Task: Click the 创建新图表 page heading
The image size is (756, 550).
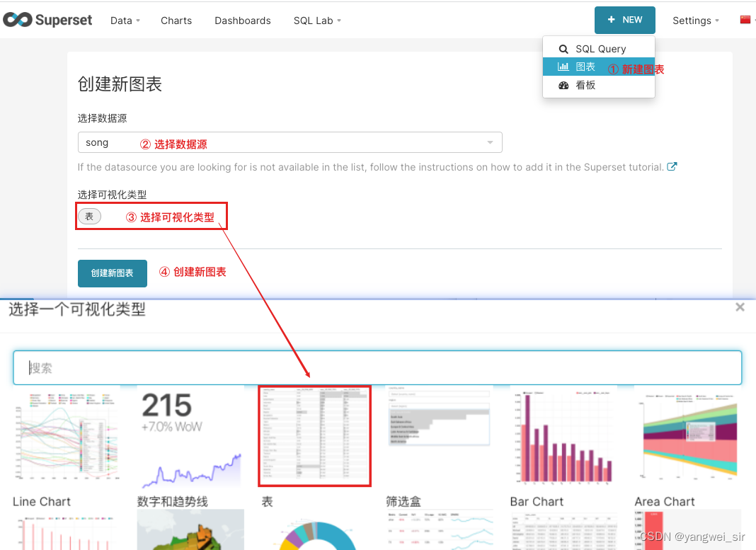Action: pos(120,84)
